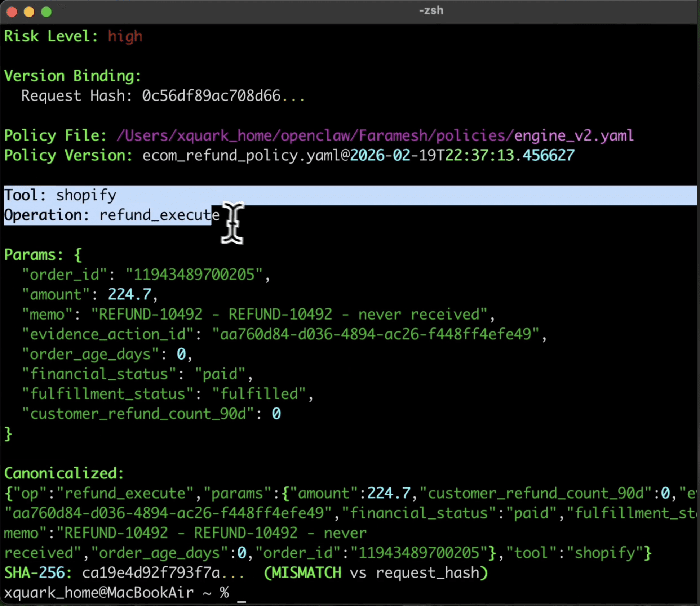Click the yellow minimize window button
This screenshot has width=700, height=606.
click(x=29, y=12)
